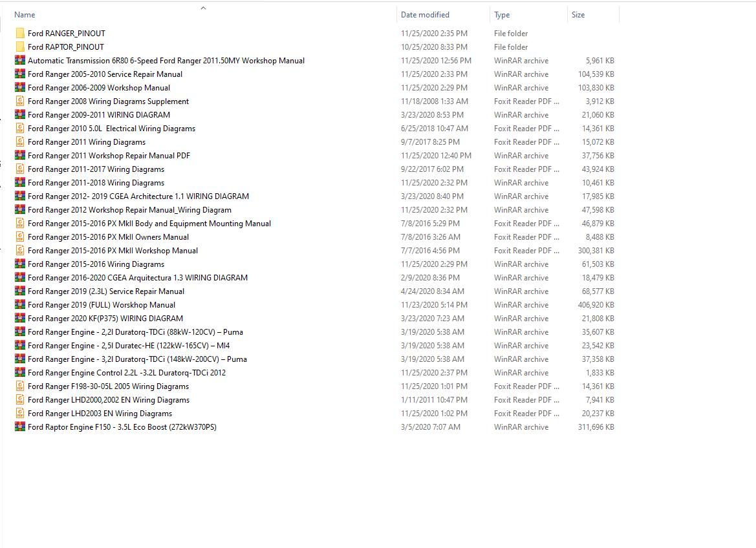Screen dimensions: 756x548
Task: Click PDF icon of Ford Ranger LHD2003 EN Wiring Diagrams
Action: pos(20,413)
